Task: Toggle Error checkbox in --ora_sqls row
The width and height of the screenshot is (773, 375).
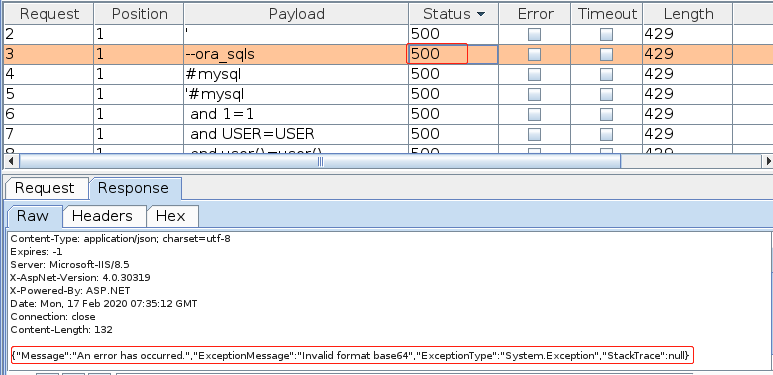Action: tap(534, 54)
